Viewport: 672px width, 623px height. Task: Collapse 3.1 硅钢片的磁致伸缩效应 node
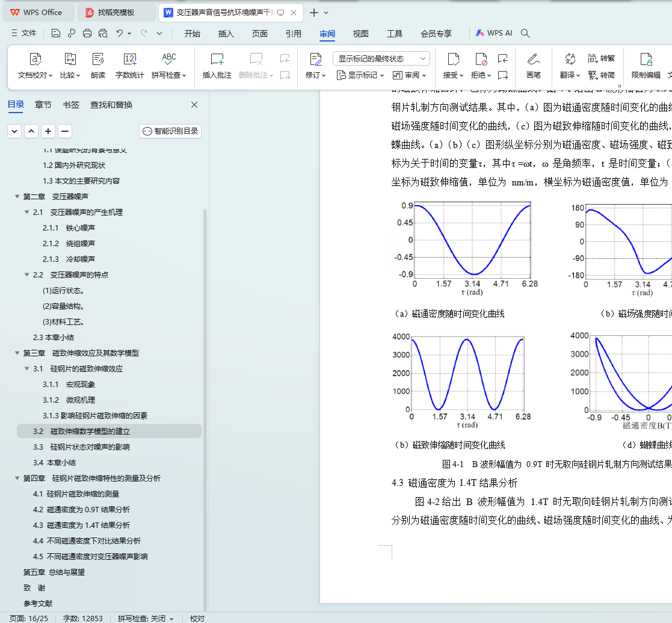(26, 369)
